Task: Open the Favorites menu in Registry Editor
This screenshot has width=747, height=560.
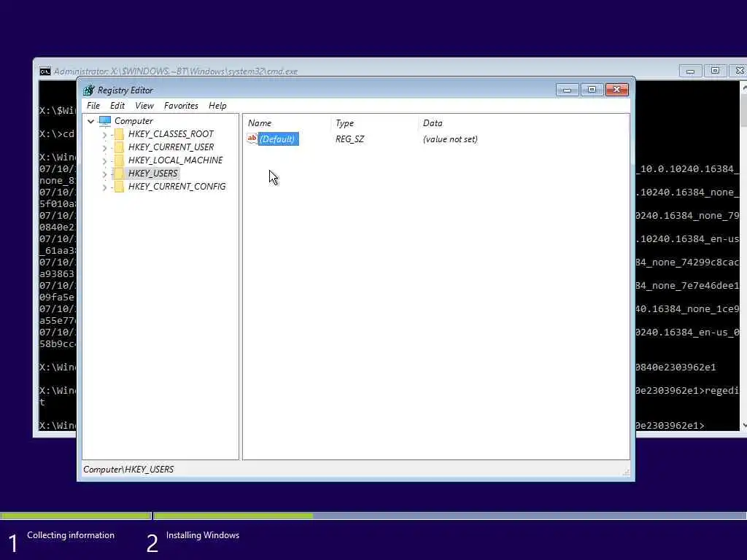Action: pyautogui.click(x=181, y=106)
